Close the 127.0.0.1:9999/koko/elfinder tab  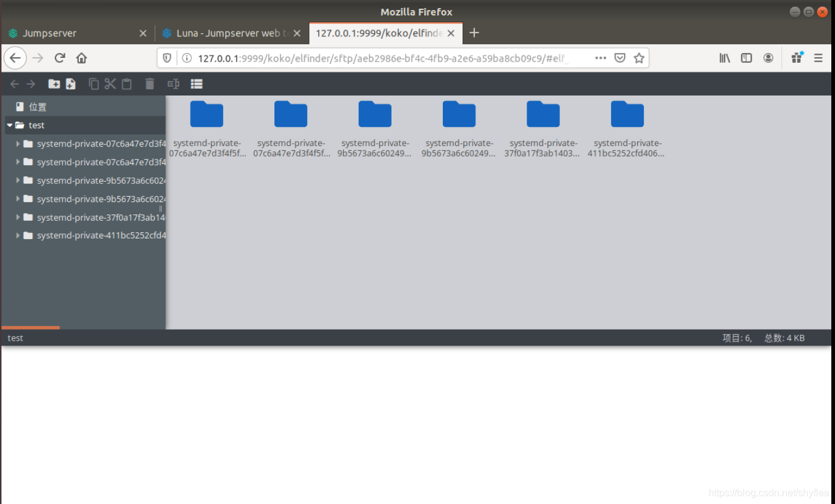(451, 33)
